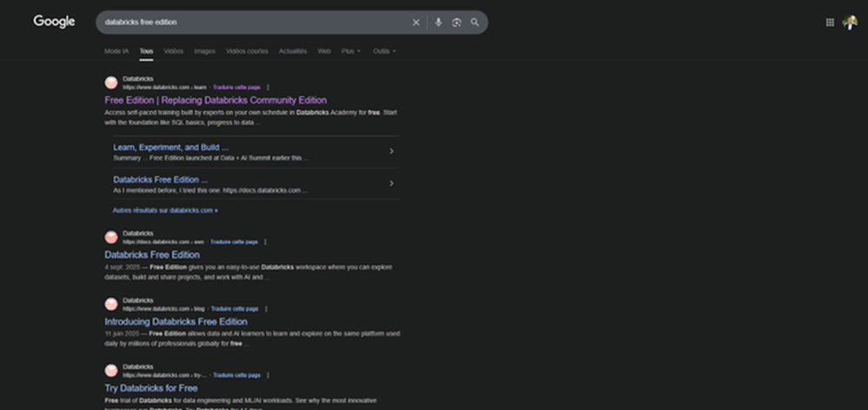The width and height of the screenshot is (868, 410).
Task: Open the Actualités tab
Action: click(x=293, y=51)
